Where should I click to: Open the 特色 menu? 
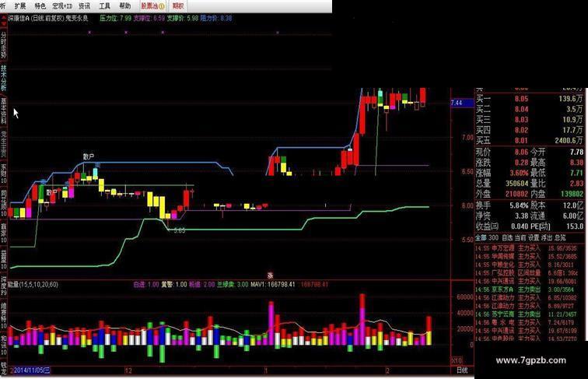pyautogui.click(x=40, y=6)
